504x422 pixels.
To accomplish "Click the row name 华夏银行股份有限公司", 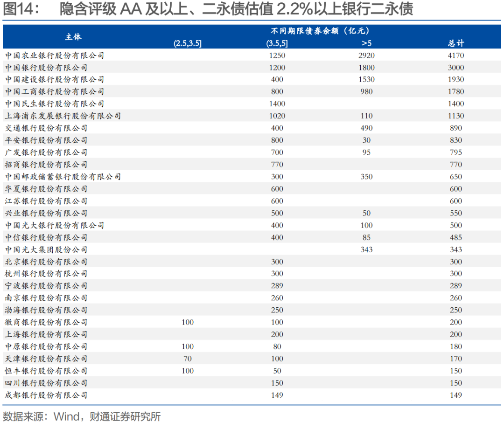I will pos(46,189).
